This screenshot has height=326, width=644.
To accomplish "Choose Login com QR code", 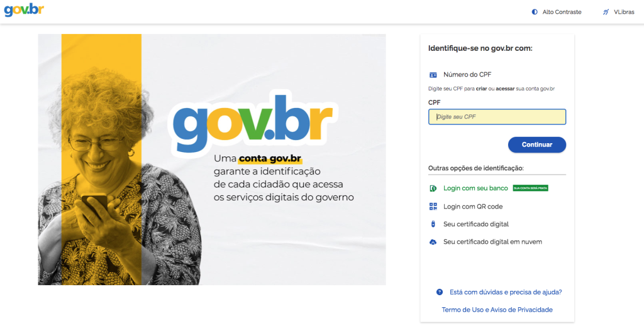I will pos(473,207).
